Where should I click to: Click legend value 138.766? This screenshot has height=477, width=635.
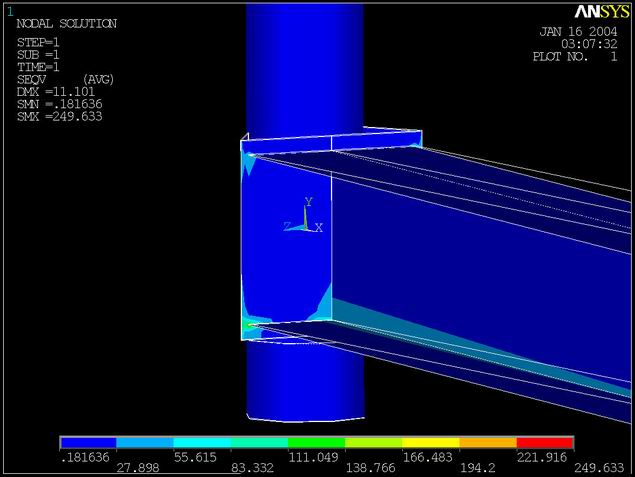point(370,468)
